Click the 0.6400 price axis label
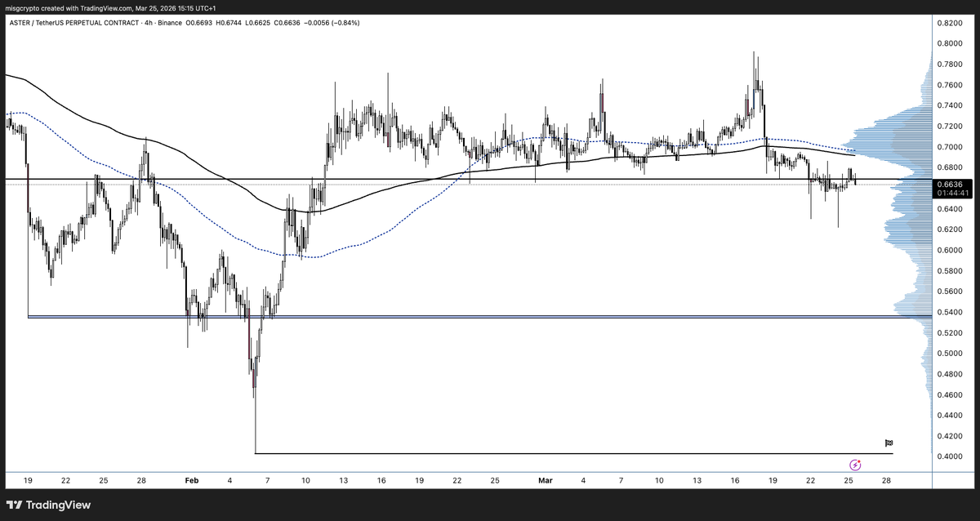Image resolution: width=980 pixels, height=521 pixels. click(949, 209)
